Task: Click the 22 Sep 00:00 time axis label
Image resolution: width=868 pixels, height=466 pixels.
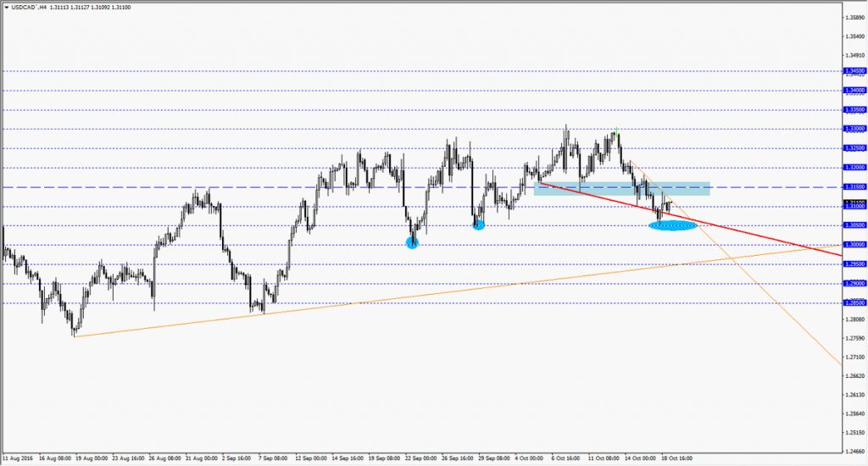Action: point(421,459)
